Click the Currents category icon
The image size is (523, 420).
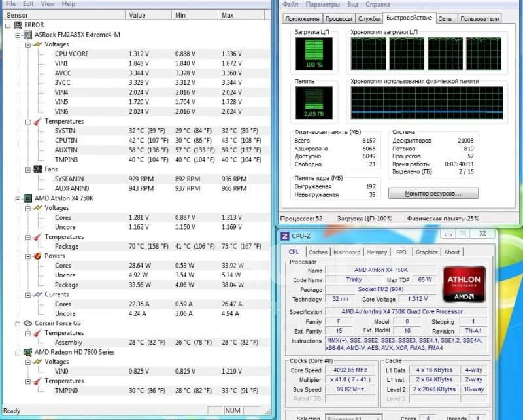(x=38, y=294)
